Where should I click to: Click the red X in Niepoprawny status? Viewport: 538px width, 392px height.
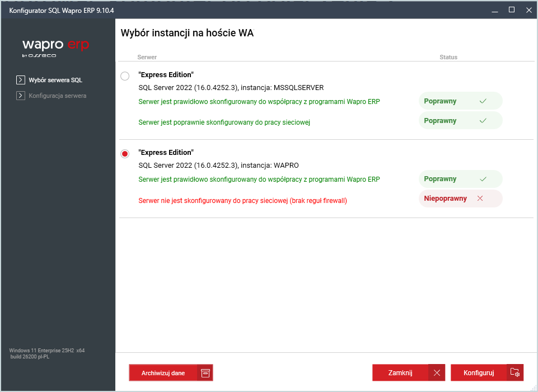click(480, 199)
